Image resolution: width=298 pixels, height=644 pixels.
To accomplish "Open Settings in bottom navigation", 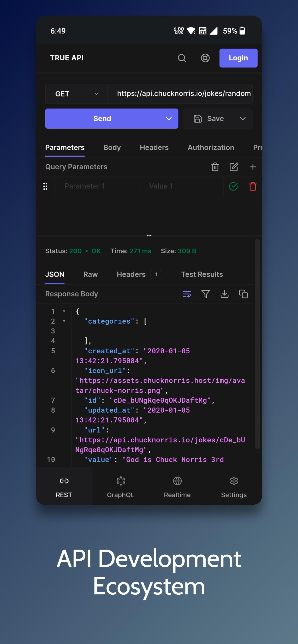I will pos(234,486).
